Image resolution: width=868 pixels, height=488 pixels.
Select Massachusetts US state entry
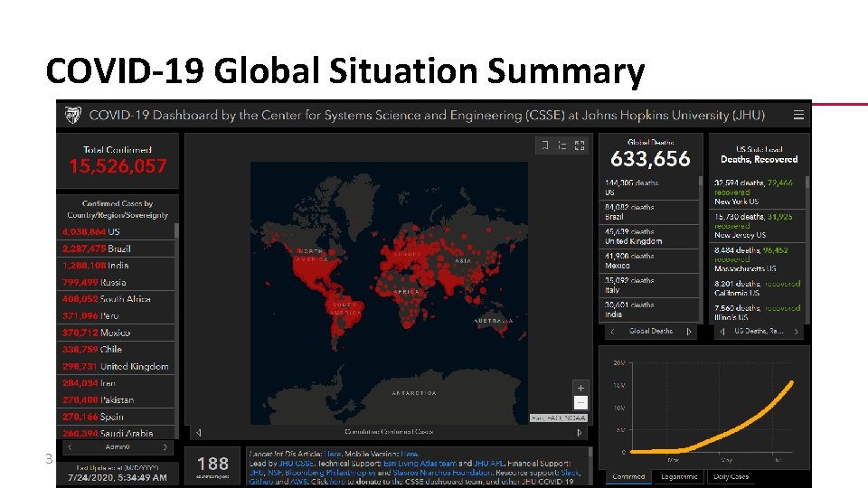(758, 259)
